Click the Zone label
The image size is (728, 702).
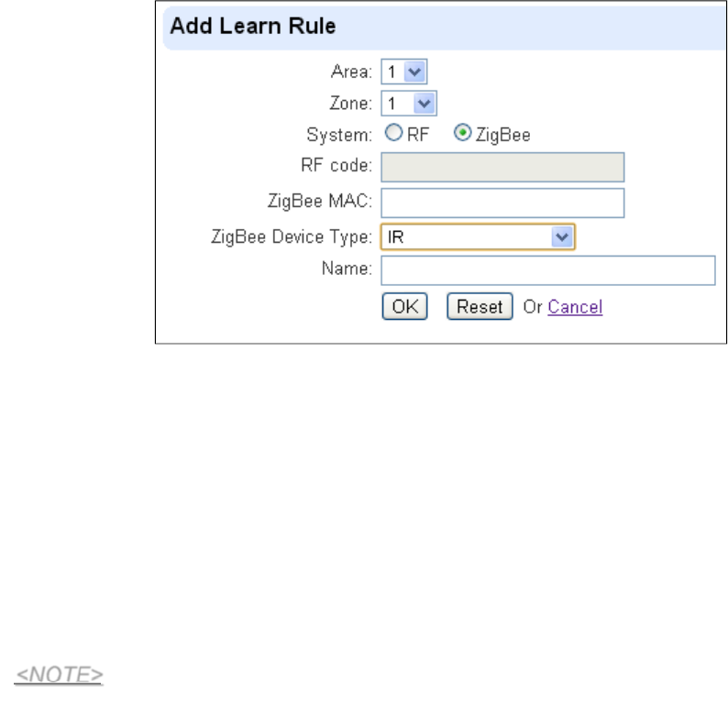(x=350, y=103)
